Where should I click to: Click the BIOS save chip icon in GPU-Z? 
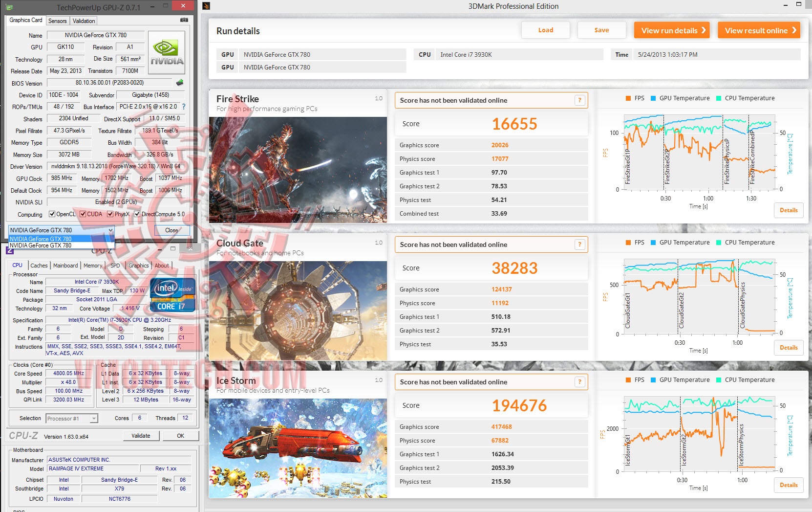[180, 83]
